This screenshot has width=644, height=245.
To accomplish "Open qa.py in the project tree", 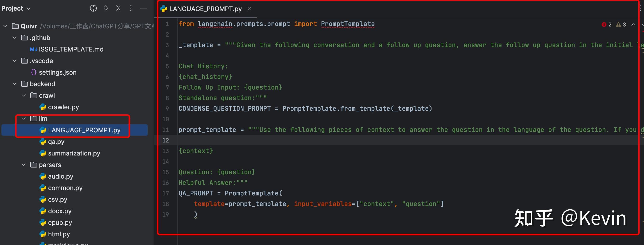I will coord(56,142).
